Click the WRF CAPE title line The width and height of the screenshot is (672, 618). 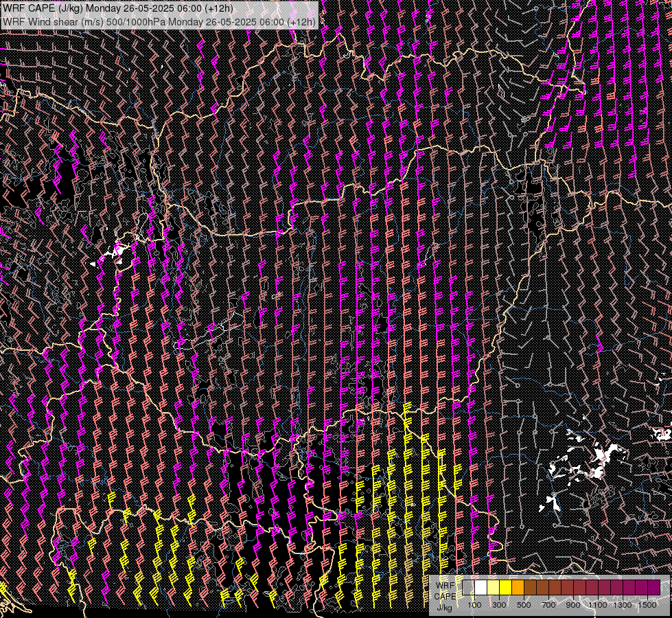(x=118, y=9)
